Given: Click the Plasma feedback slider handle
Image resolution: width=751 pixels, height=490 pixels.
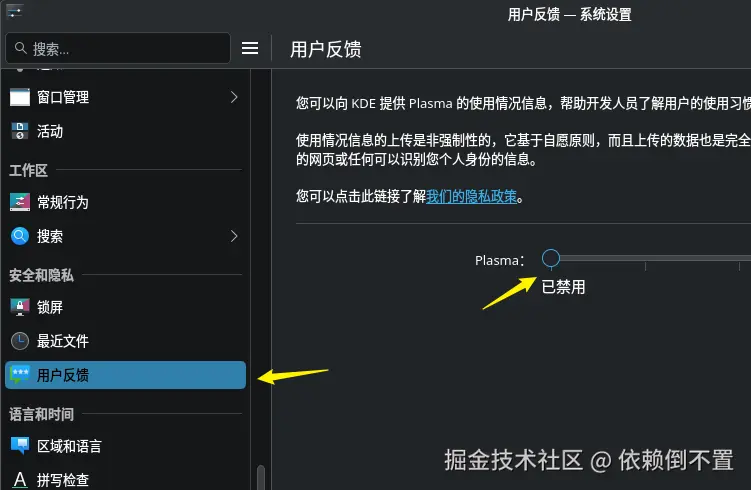Looking at the screenshot, I should pyautogui.click(x=551, y=258).
